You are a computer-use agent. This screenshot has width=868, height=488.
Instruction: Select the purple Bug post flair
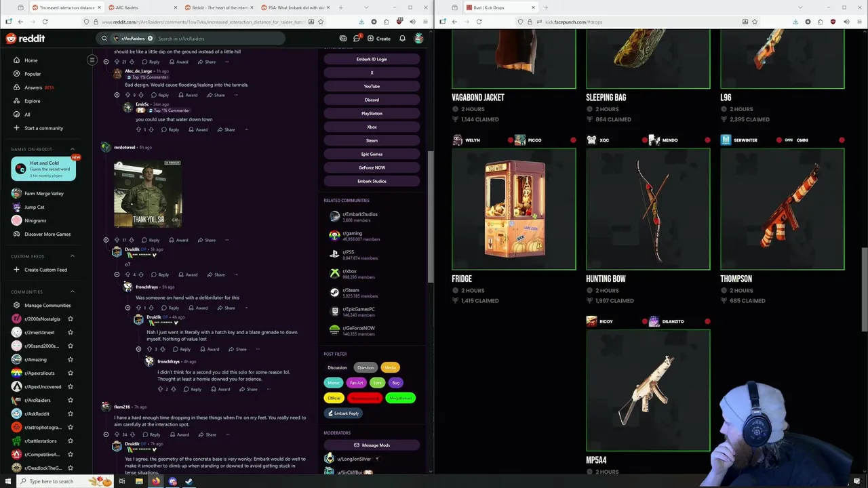(x=396, y=383)
